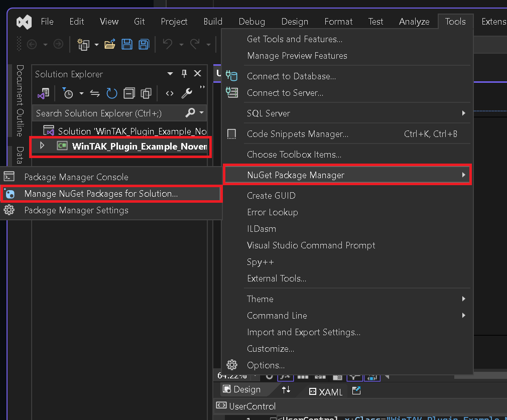This screenshot has width=507, height=420.
Task: Click the swap panes arrows icon
Action: pyautogui.click(x=286, y=390)
